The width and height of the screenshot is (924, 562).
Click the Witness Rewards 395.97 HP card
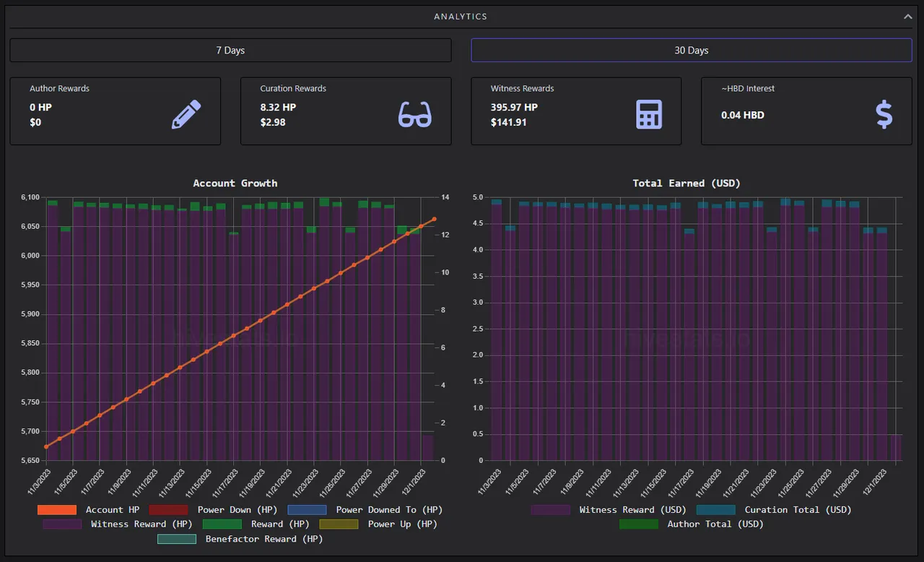point(576,111)
